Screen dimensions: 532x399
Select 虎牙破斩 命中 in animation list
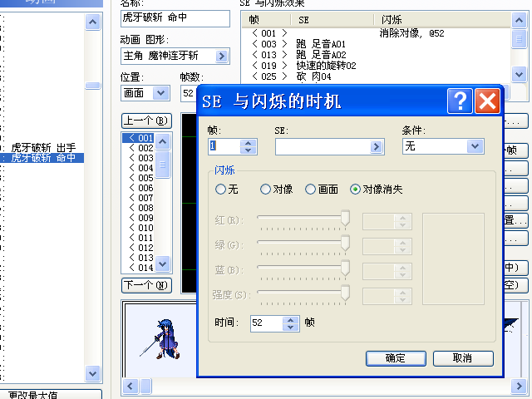point(42,158)
